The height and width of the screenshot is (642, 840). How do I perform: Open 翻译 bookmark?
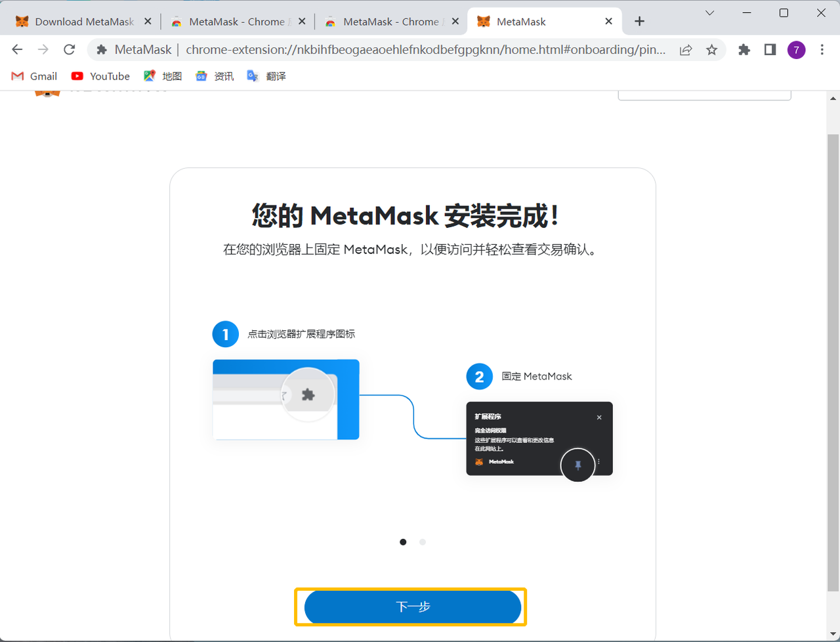(266, 76)
